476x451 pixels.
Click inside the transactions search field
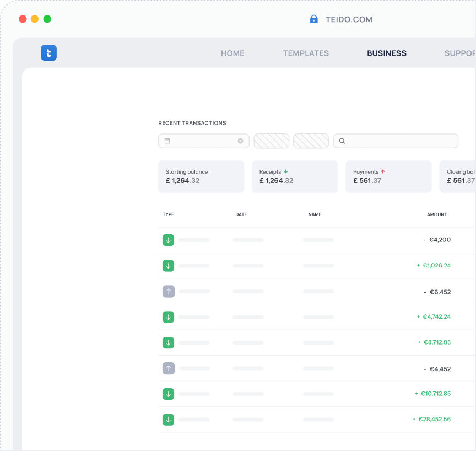(x=396, y=141)
